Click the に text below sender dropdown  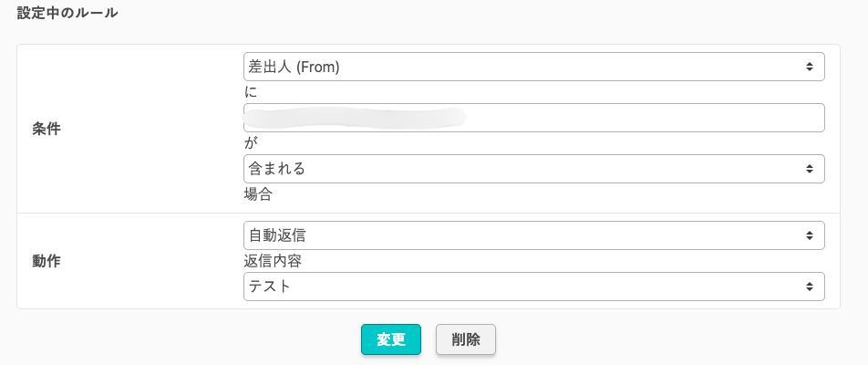pyautogui.click(x=250, y=92)
